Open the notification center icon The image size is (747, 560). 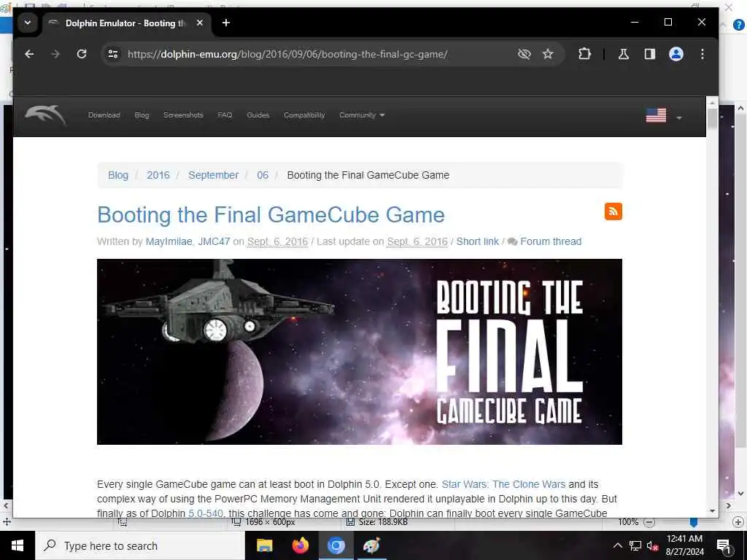724,546
